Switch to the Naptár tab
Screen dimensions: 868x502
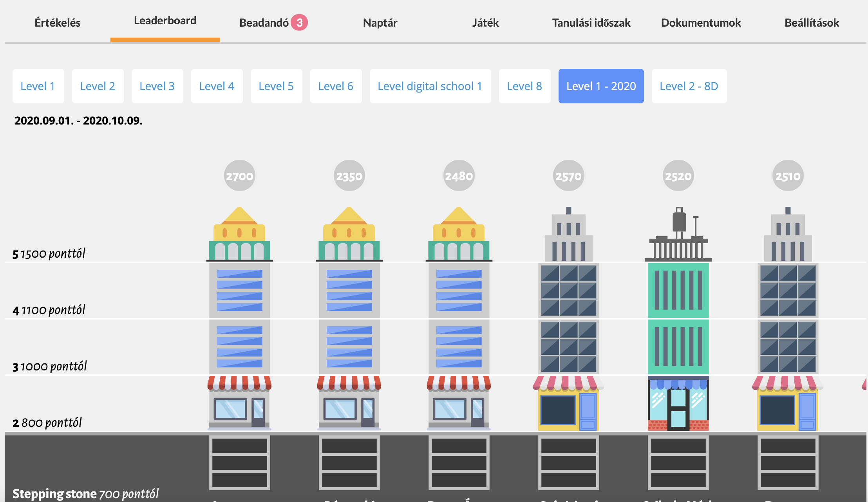(x=380, y=23)
